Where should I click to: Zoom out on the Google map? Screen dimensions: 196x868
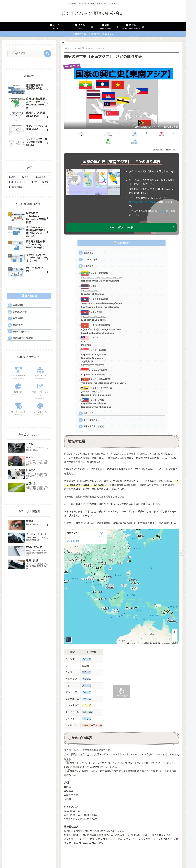174,638
